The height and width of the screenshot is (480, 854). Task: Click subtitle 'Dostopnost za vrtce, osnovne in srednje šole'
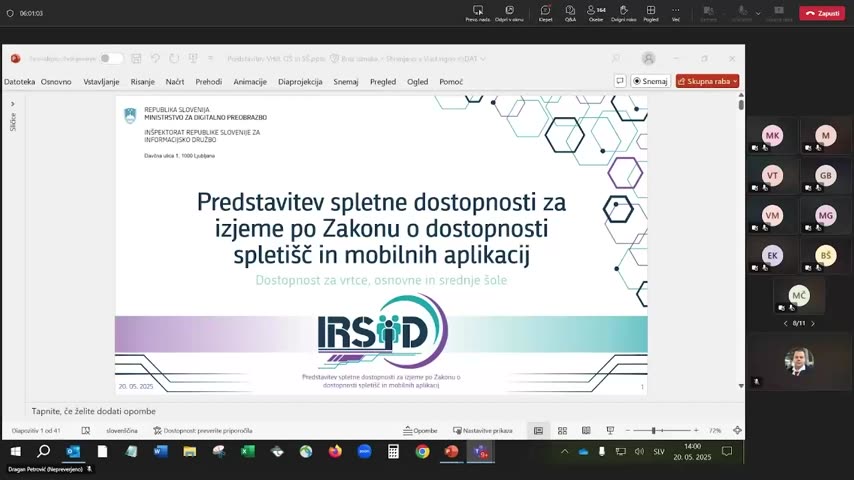381,280
